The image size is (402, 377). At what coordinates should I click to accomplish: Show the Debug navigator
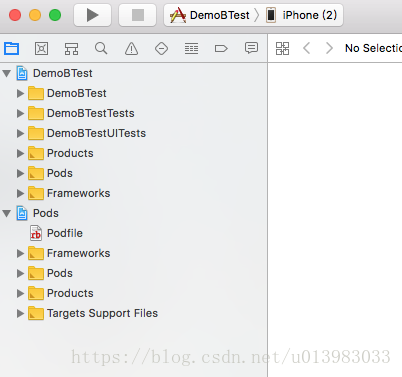coord(191,48)
